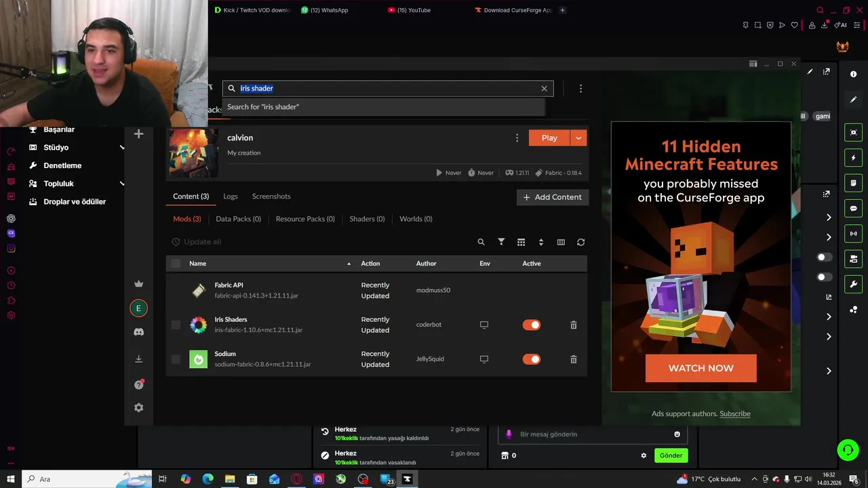The width and height of the screenshot is (868, 488).
Task: Tick the Sodium row checkbox
Action: (x=176, y=359)
